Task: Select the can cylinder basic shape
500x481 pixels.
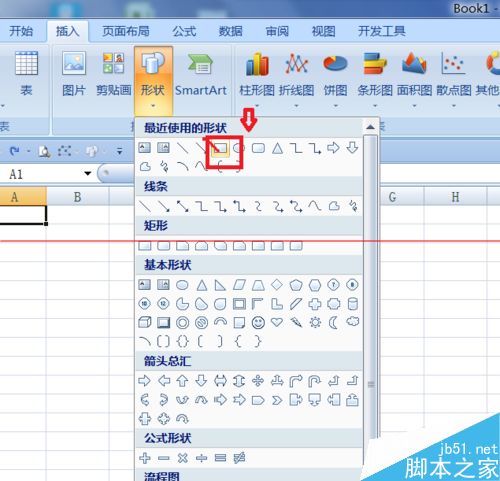Action: coord(352,304)
